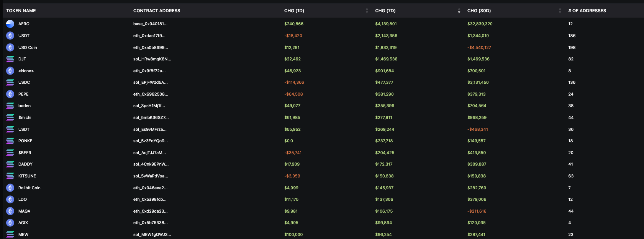Screen dimensions: 644x239
Task: Select the AERO token name
Action: (24, 24)
